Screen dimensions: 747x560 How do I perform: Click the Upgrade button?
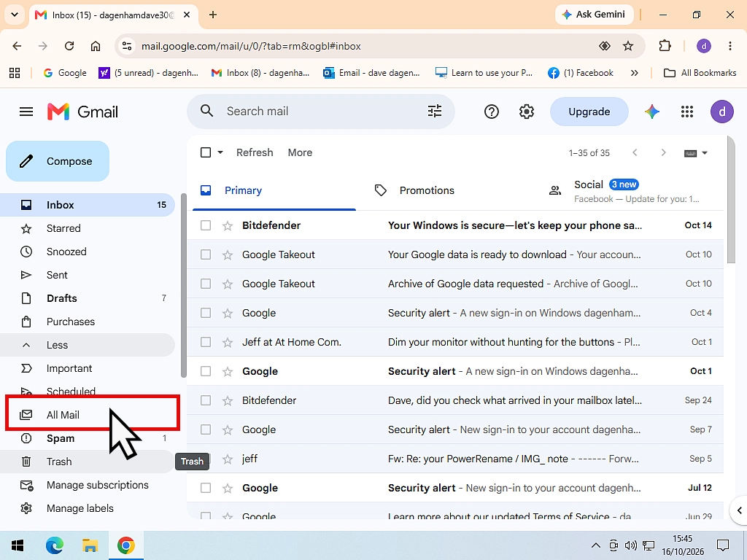589,112
